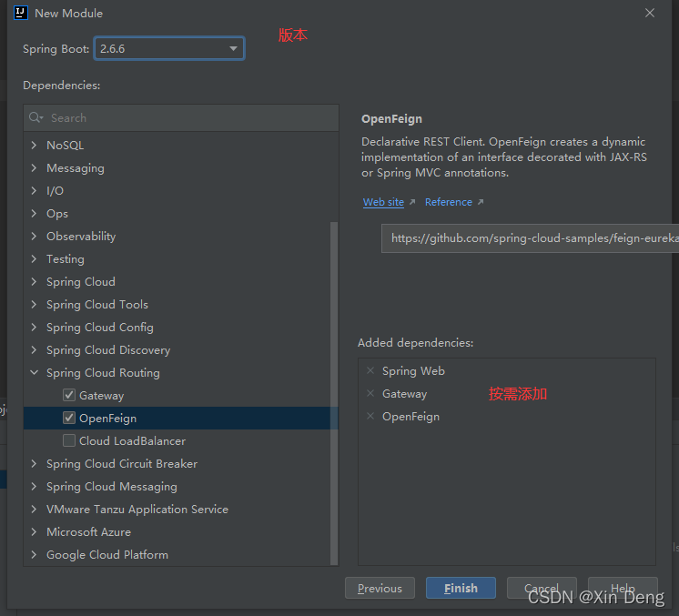Expand the I/O category
The height and width of the screenshot is (616, 679).
tap(35, 190)
